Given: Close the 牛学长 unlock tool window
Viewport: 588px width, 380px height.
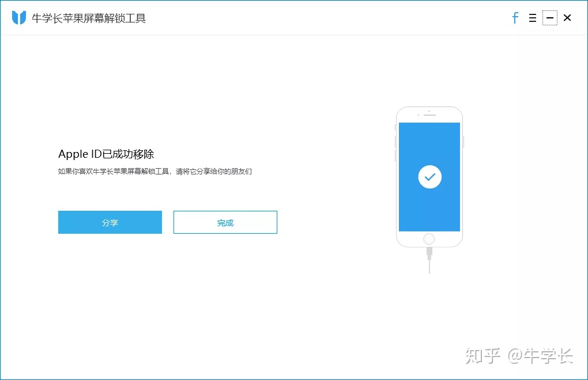Looking at the screenshot, I should coord(567,18).
